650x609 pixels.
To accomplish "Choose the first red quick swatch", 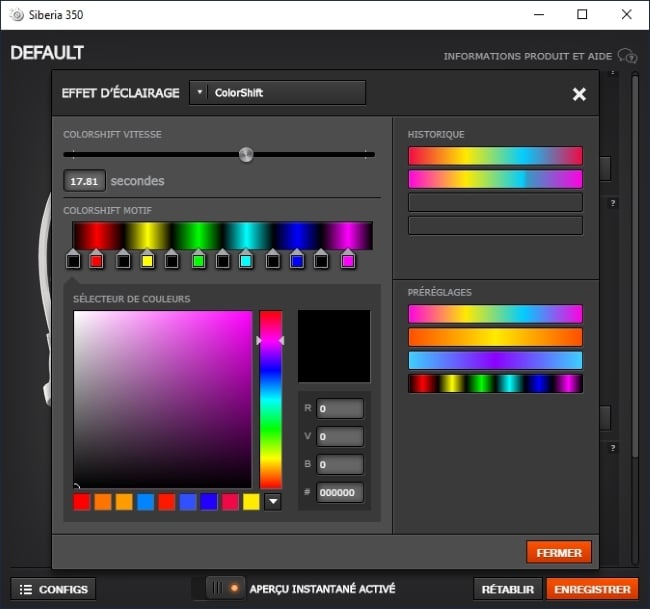I will pyautogui.click(x=82, y=502).
